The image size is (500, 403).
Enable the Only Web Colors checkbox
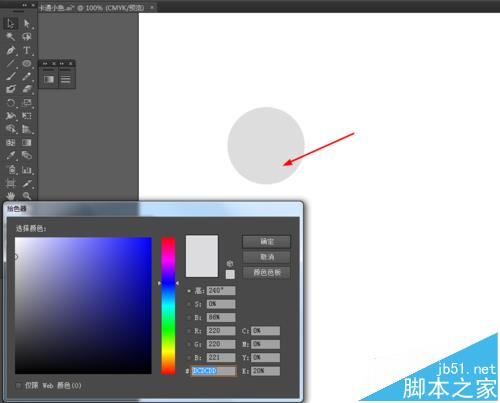[19, 386]
